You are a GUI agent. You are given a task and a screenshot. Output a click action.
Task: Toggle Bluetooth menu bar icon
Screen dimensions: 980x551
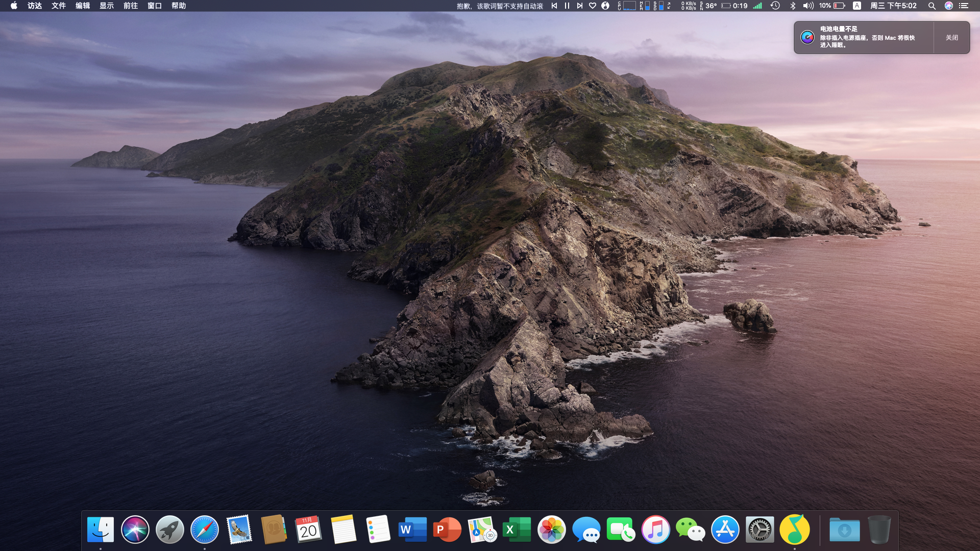pos(793,6)
